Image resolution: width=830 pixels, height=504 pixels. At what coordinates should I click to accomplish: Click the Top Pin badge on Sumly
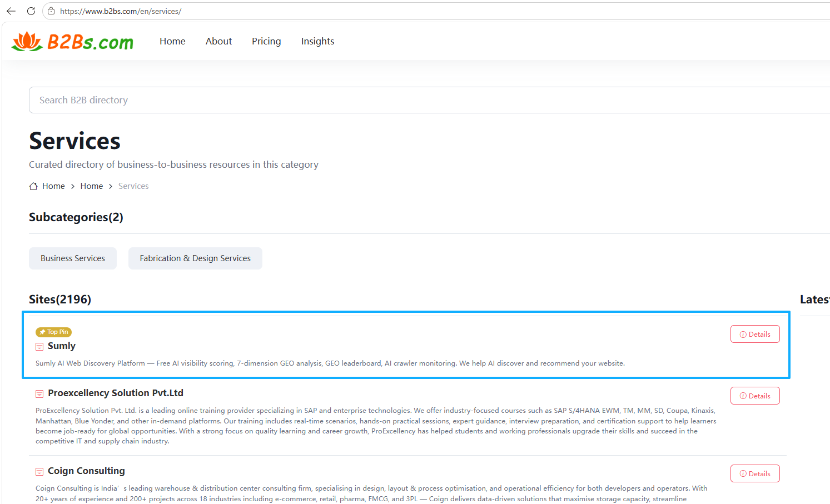pos(53,332)
